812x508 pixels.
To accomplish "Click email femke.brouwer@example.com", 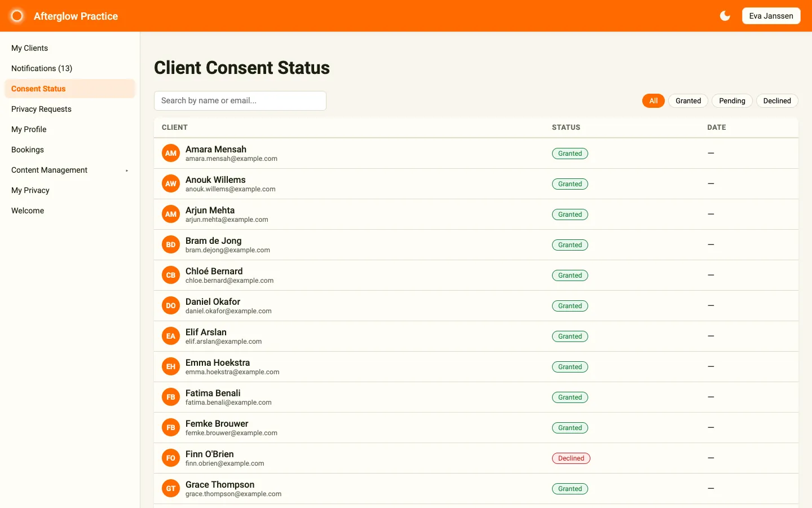I will [x=231, y=433].
